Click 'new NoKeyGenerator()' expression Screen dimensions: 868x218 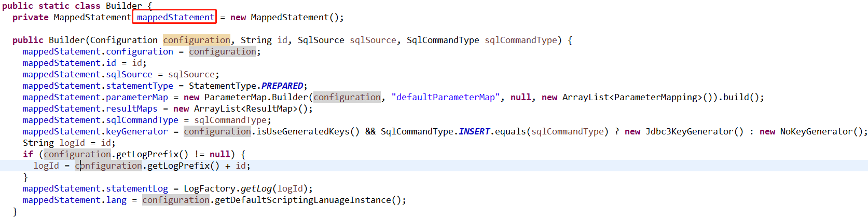tap(811, 131)
